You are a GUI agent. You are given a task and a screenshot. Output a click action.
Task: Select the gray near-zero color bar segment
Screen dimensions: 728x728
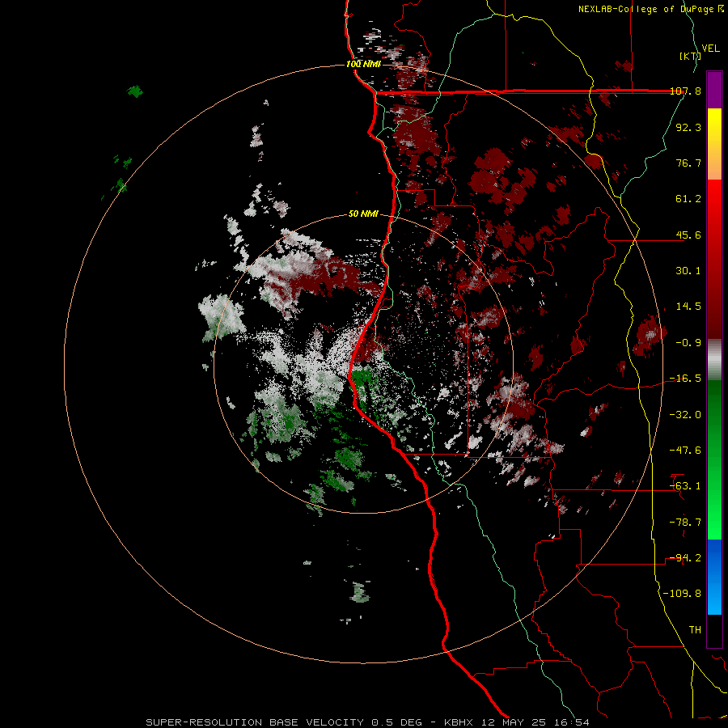pyautogui.click(x=714, y=360)
